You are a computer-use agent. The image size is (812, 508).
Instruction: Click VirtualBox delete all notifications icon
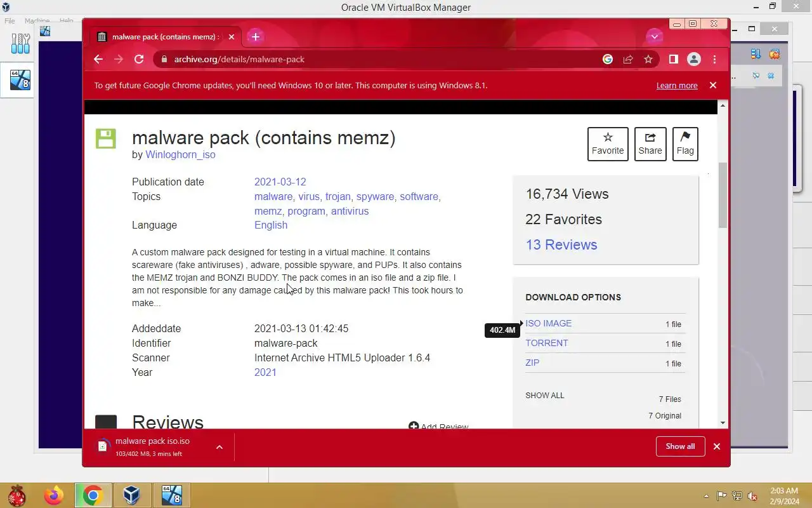pyautogui.click(x=775, y=55)
